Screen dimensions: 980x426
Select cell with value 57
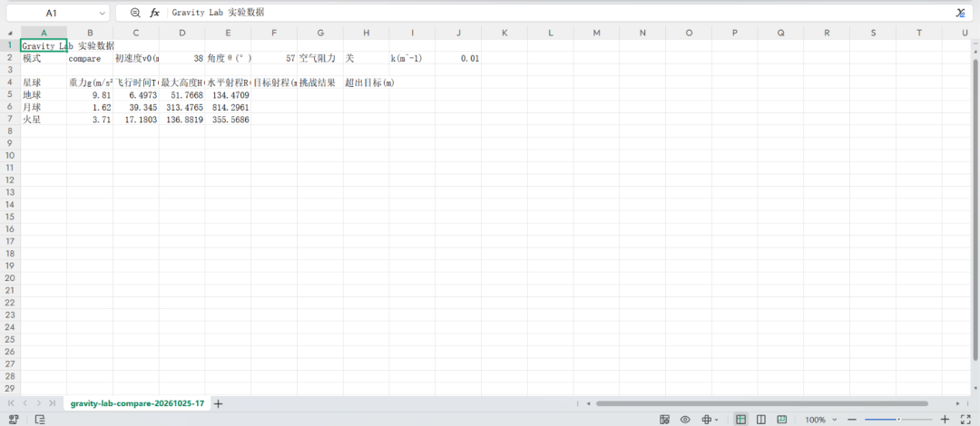(x=274, y=58)
